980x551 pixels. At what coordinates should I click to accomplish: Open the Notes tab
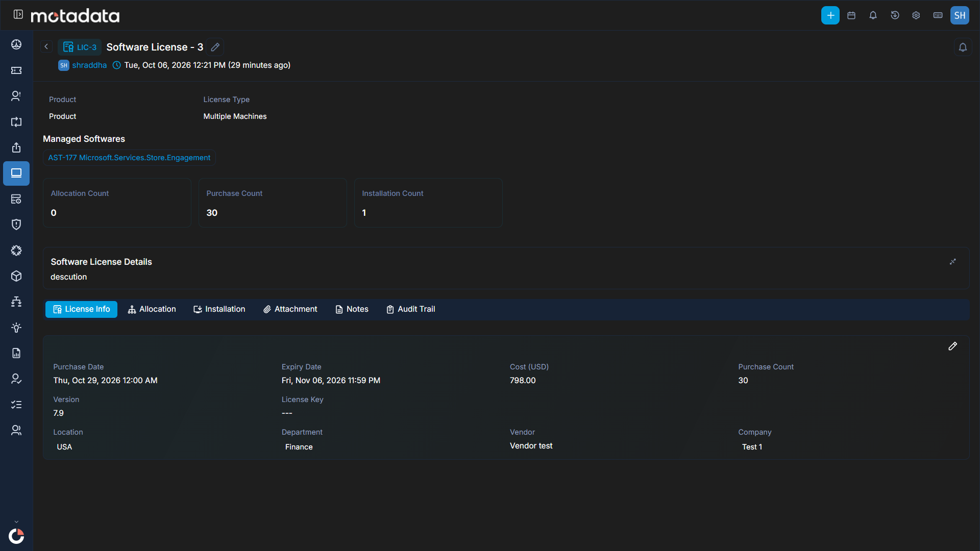tap(352, 309)
